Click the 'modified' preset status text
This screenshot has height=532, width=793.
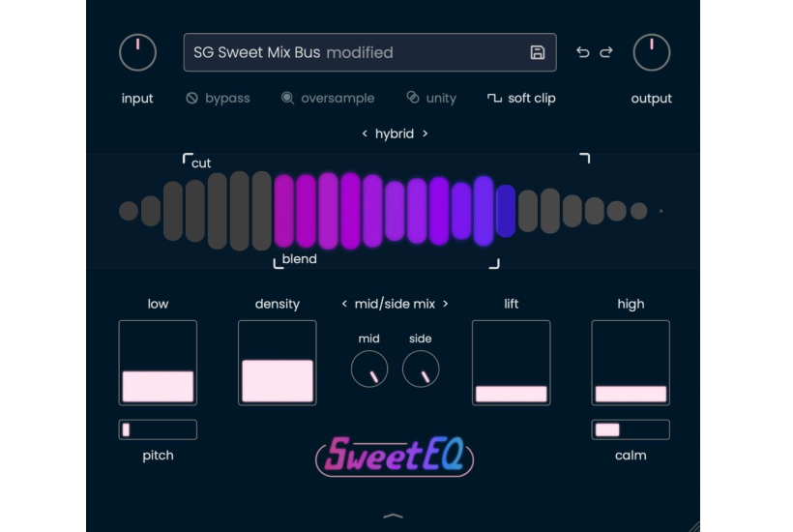point(360,52)
